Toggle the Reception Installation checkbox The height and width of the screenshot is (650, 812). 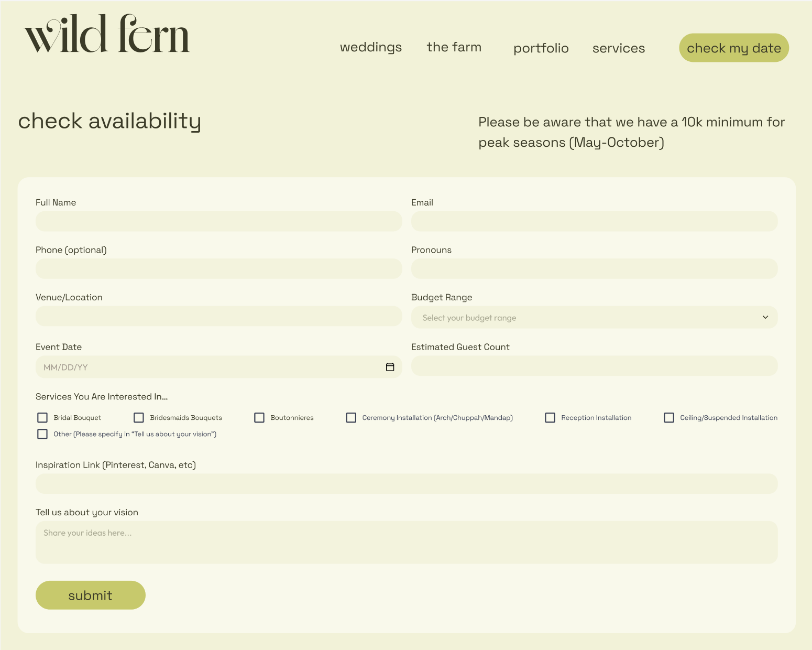(x=550, y=417)
